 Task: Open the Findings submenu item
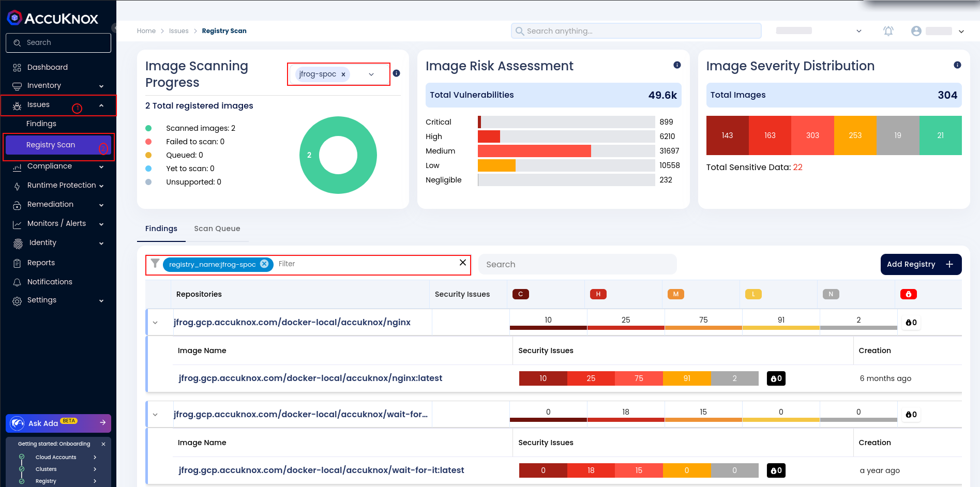pyautogui.click(x=41, y=124)
